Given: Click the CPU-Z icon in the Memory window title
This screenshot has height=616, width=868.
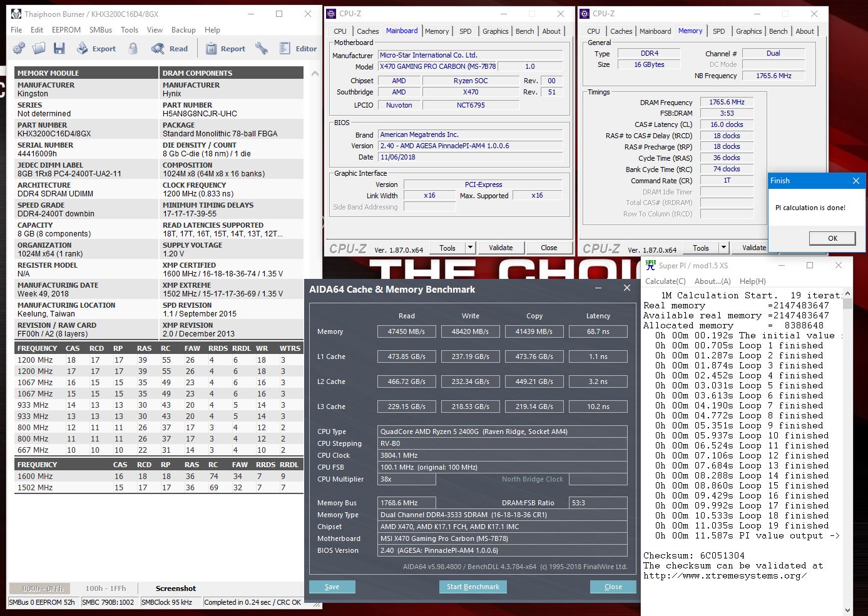Looking at the screenshot, I should point(585,13).
